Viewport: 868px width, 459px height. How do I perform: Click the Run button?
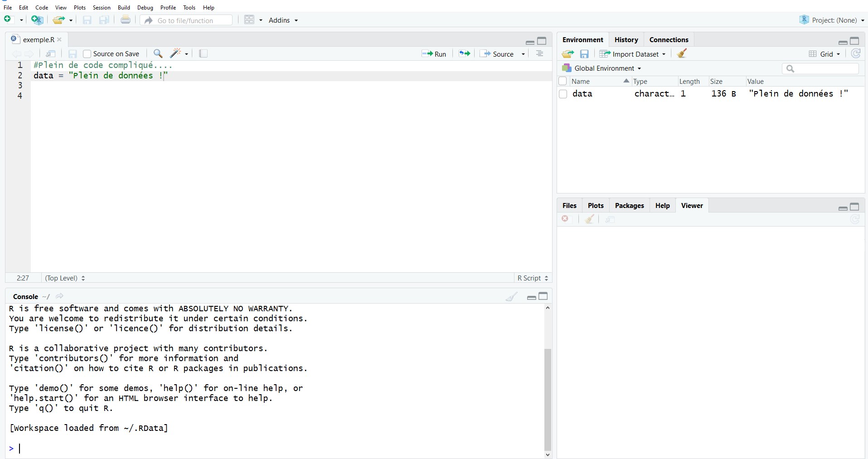(x=434, y=54)
